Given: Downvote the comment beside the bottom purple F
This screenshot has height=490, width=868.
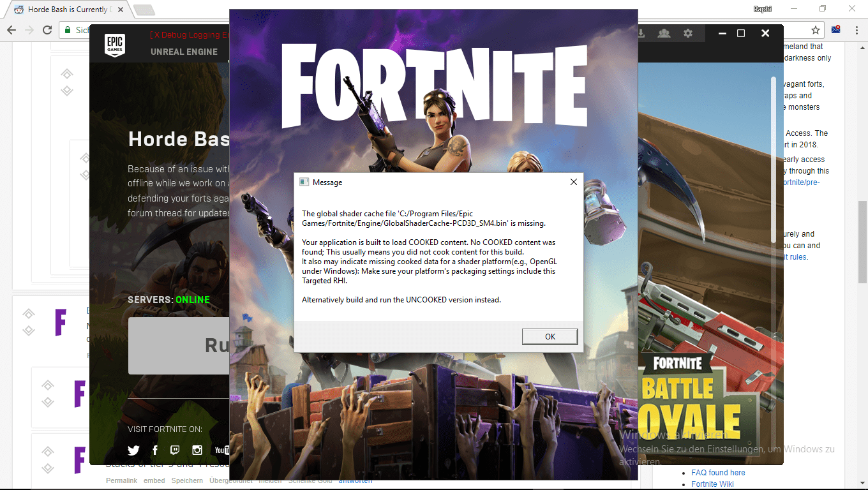Looking at the screenshot, I should click(47, 468).
